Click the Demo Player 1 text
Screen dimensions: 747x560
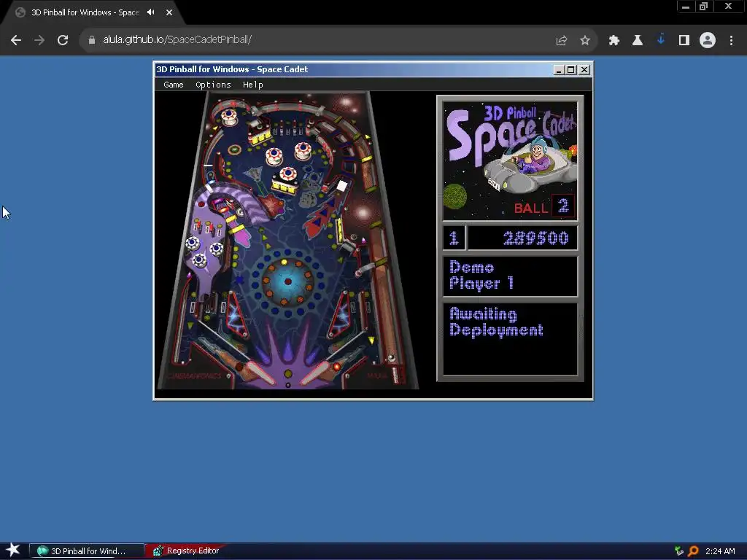481,275
